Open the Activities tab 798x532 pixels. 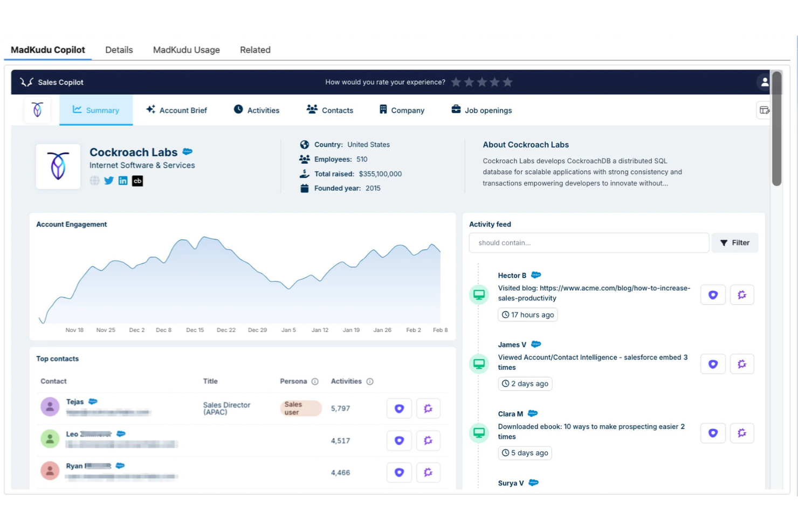(257, 110)
